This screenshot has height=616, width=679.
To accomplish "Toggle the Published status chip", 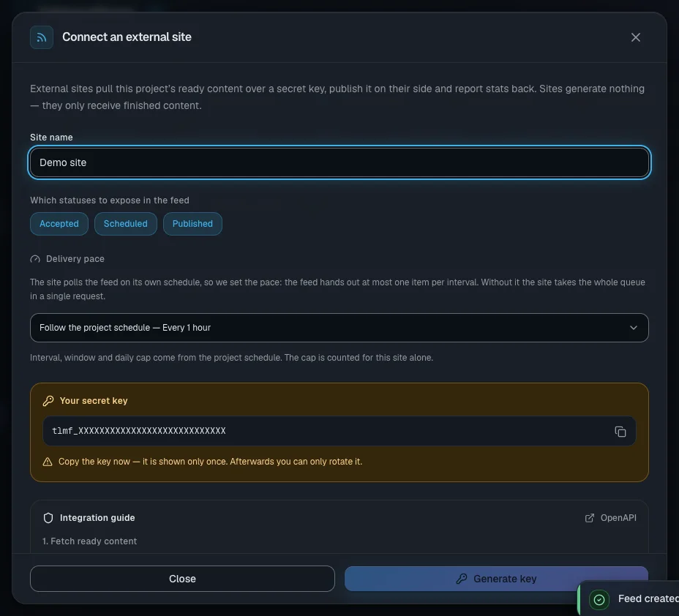I will 192,224.
